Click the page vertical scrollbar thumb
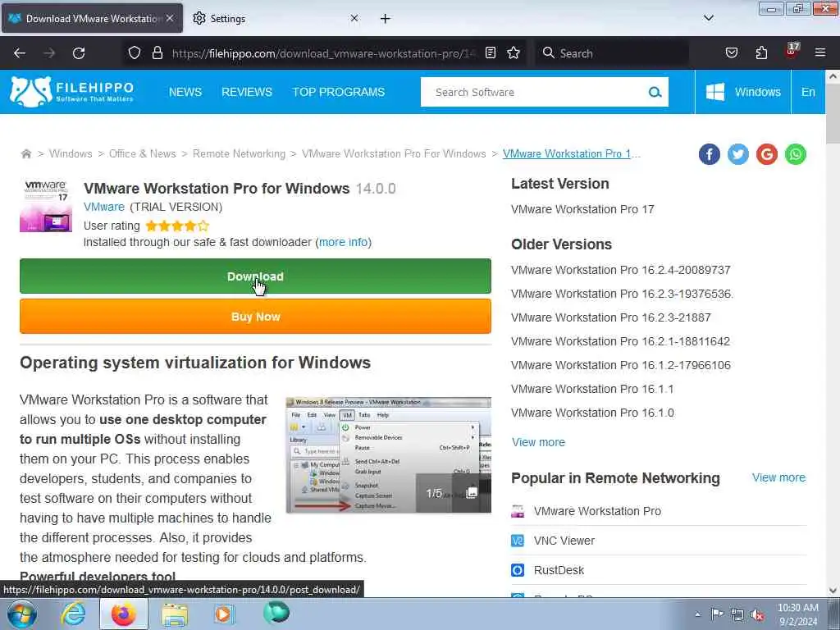Image resolution: width=840 pixels, height=630 pixels. point(833,114)
